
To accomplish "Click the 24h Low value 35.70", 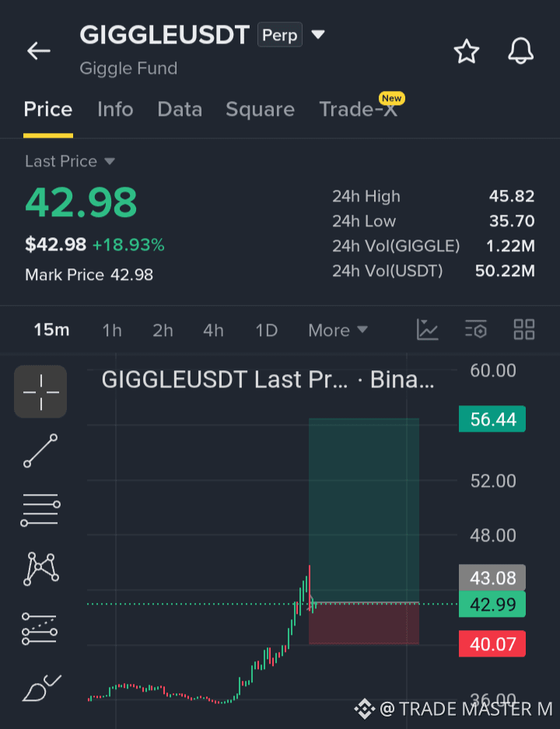I will click(x=512, y=221).
